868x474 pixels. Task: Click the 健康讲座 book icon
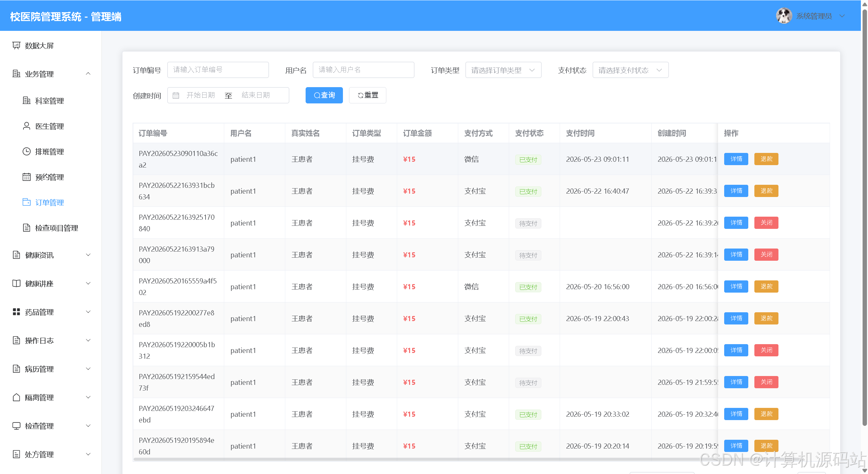coord(16,283)
